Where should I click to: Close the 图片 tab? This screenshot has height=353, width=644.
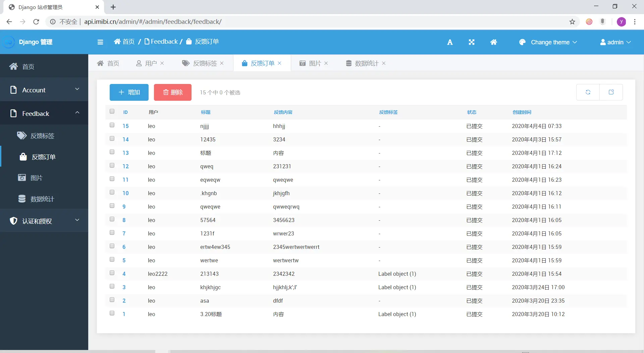pyautogui.click(x=326, y=63)
